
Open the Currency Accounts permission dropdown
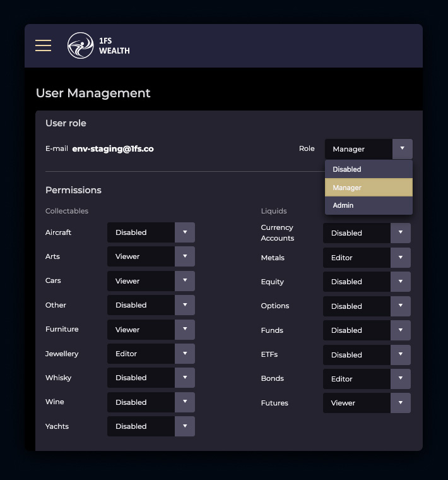click(367, 233)
